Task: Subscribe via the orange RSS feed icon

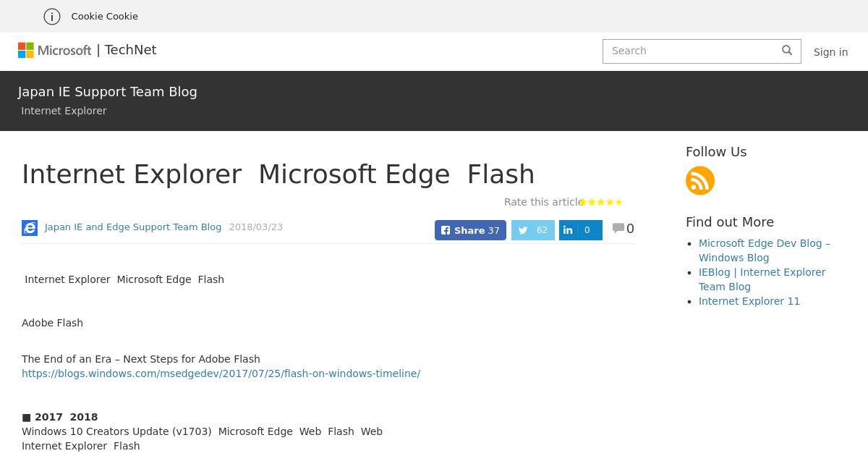Action: (700, 180)
